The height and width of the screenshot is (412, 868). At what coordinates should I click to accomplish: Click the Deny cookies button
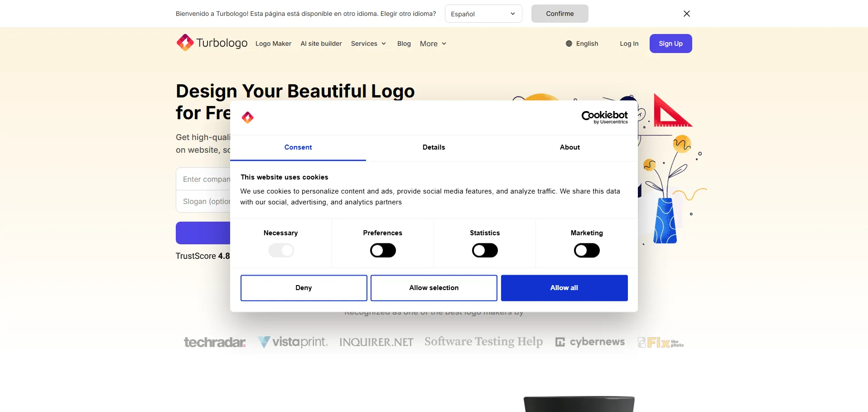click(304, 288)
